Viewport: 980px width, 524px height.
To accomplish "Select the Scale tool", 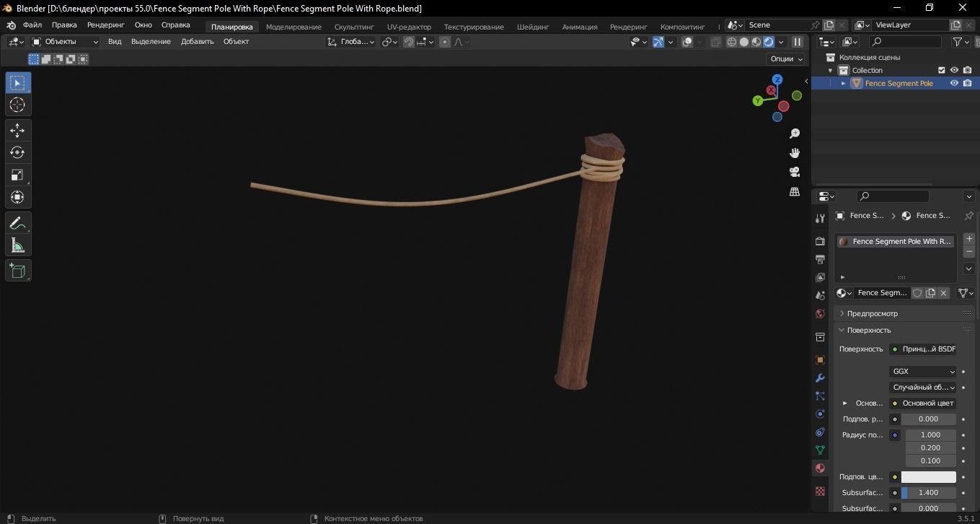I will pyautogui.click(x=17, y=175).
